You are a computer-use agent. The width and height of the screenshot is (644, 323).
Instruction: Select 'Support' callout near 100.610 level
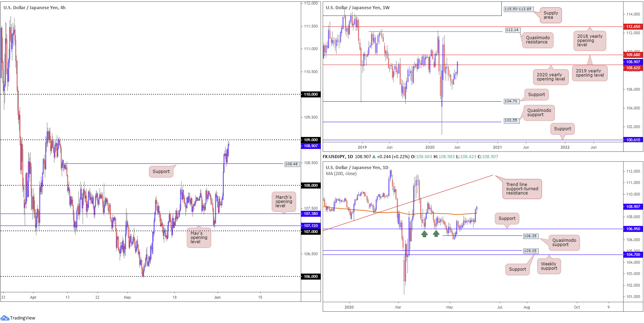click(562, 129)
